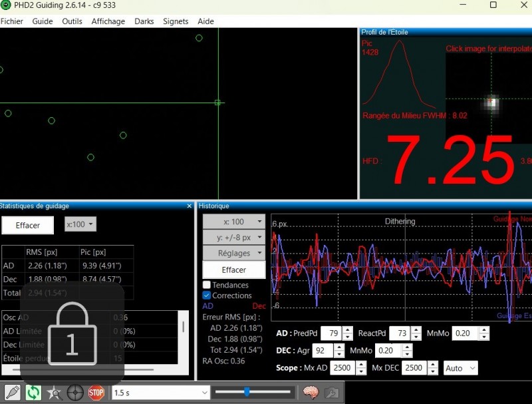Click the DEC Agr spinner arrows
The width and height of the screenshot is (532, 404).
tap(339, 351)
